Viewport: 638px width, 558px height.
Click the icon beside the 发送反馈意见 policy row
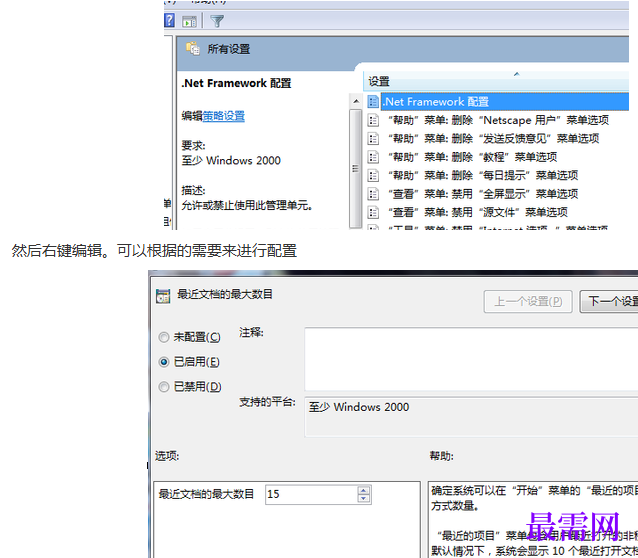373,138
